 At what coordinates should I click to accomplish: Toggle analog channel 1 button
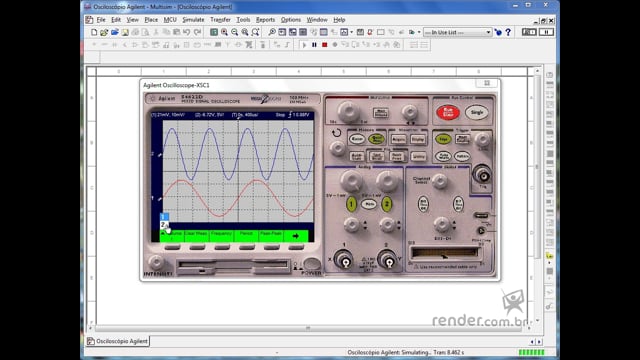point(351,204)
